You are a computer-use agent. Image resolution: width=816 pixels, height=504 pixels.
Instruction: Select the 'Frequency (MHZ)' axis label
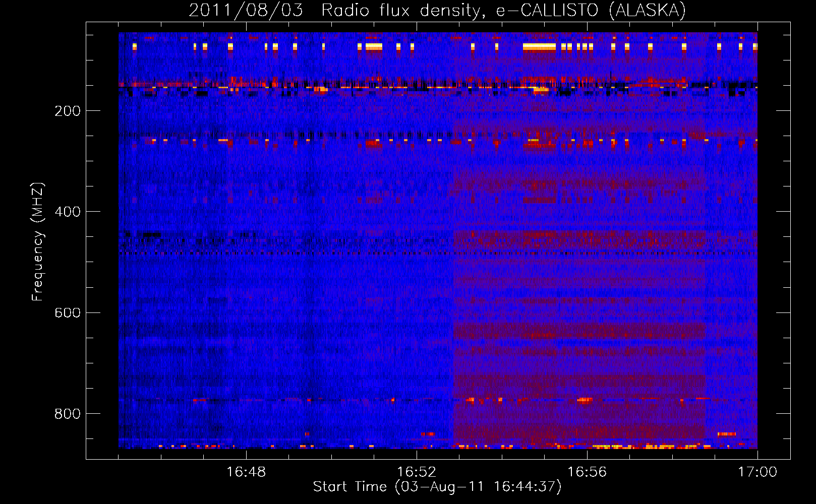tap(38, 242)
